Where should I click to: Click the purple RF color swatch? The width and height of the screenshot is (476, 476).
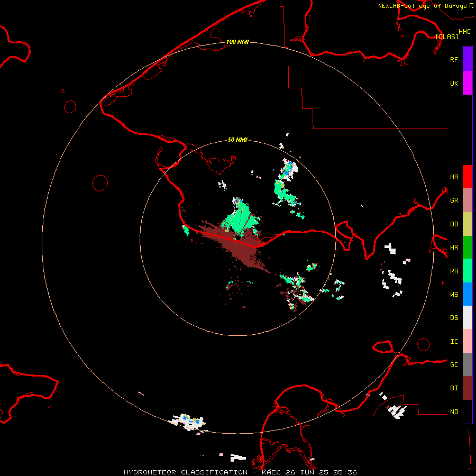467,59
